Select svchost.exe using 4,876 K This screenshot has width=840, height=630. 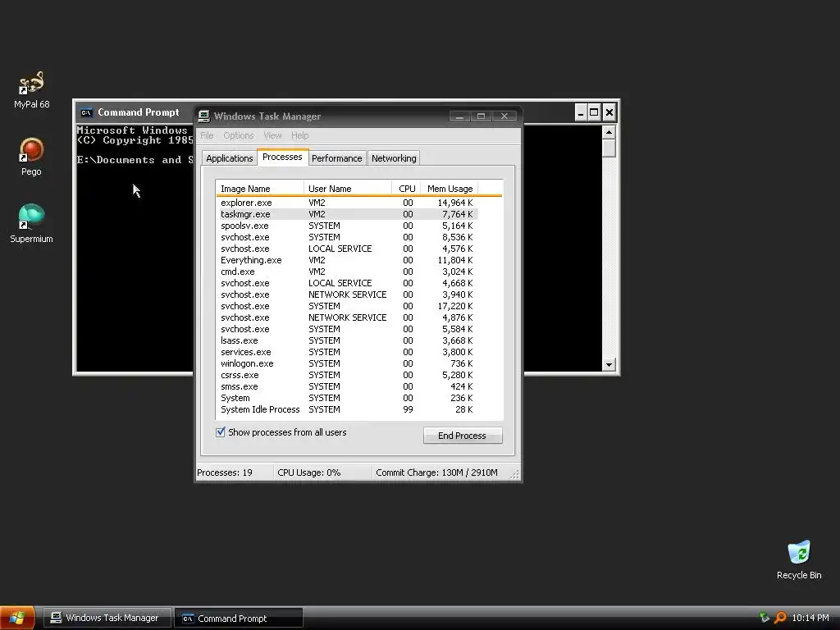coord(347,317)
